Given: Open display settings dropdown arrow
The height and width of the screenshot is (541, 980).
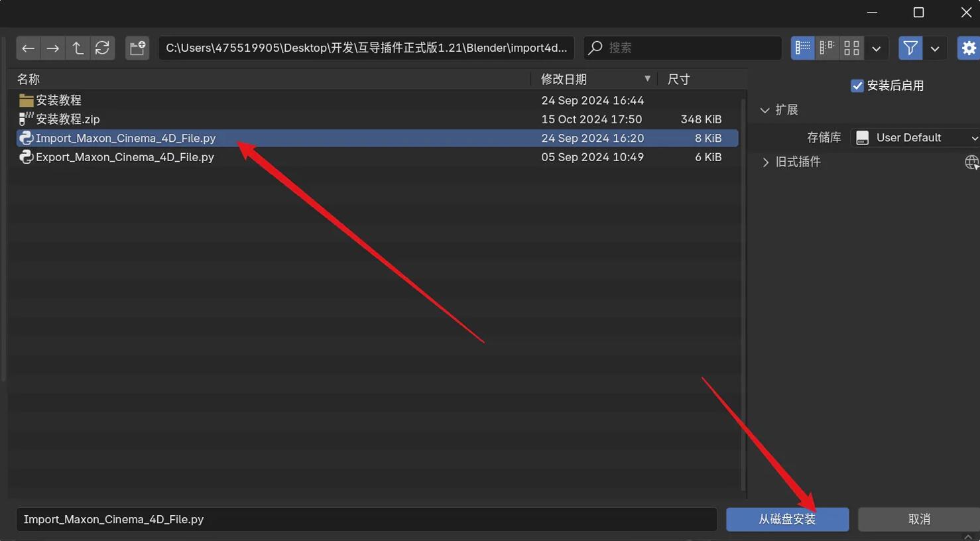Looking at the screenshot, I should pyautogui.click(x=877, y=48).
